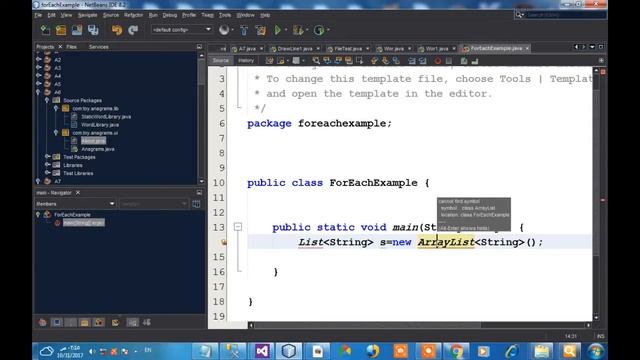Show the open documents list arrow in the tab bar
The height and width of the screenshot is (360, 640).
tap(592, 47)
